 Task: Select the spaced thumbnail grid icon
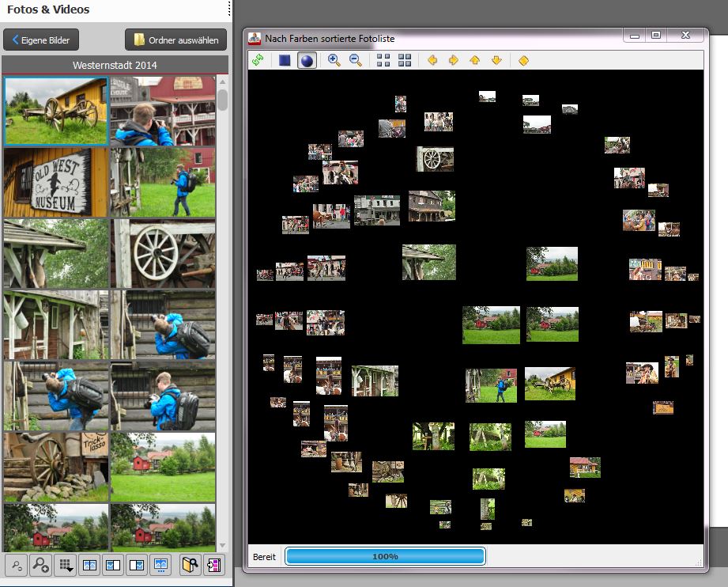coord(383,60)
